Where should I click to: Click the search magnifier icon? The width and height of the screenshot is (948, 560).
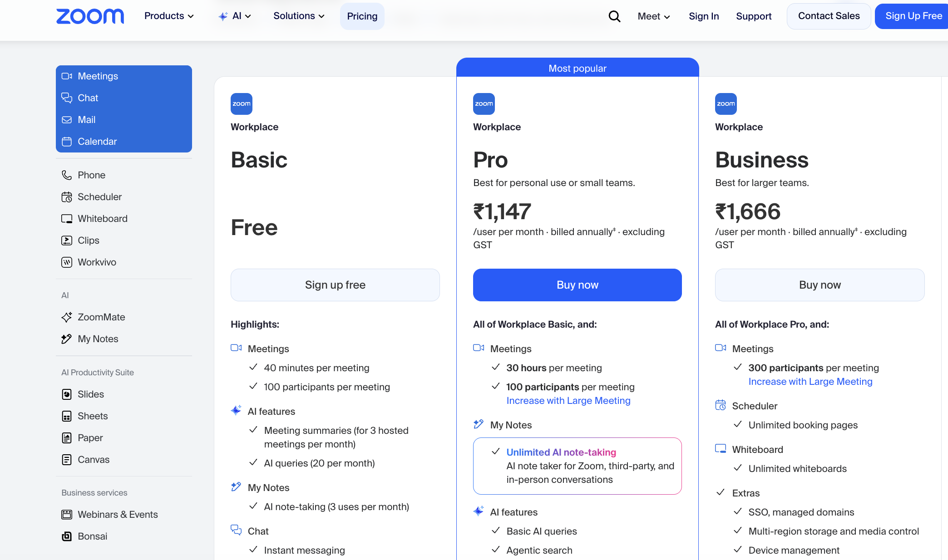click(x=614, y=16)
